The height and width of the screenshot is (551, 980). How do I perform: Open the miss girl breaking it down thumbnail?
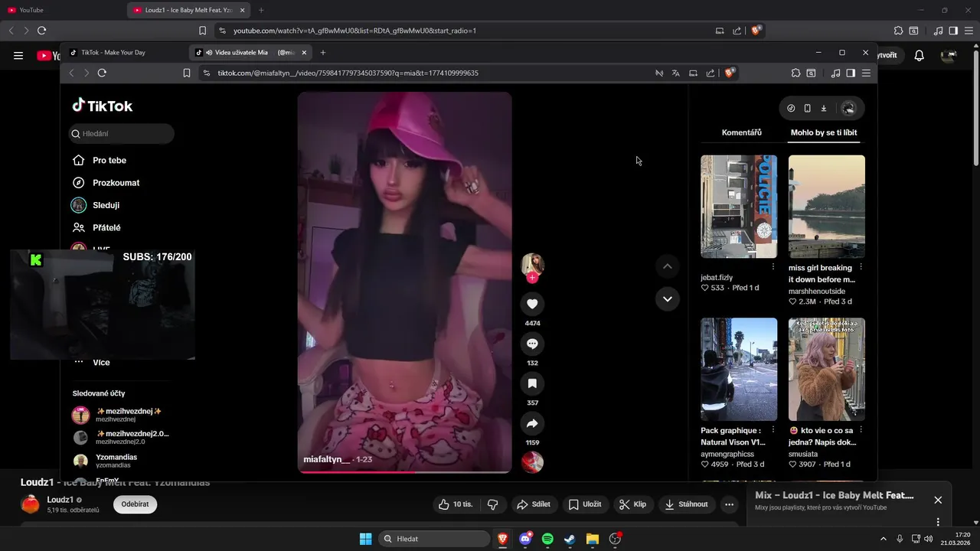[827, 207]
